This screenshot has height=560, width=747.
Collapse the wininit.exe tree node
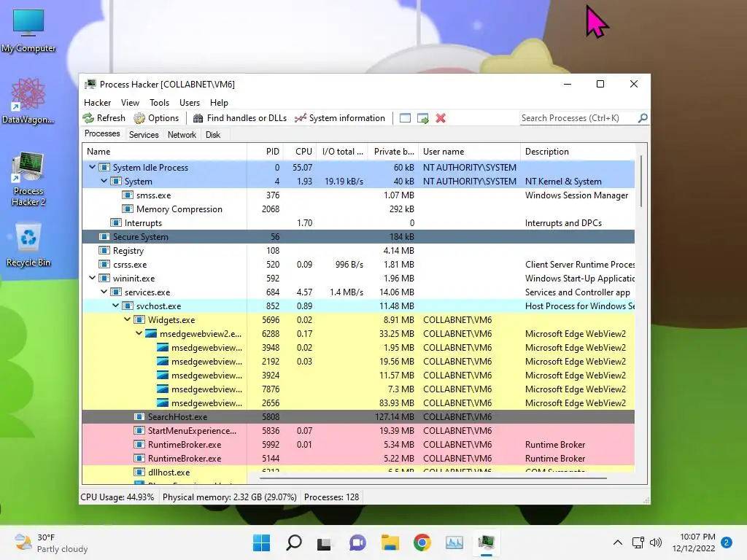[x=93, y=278]
